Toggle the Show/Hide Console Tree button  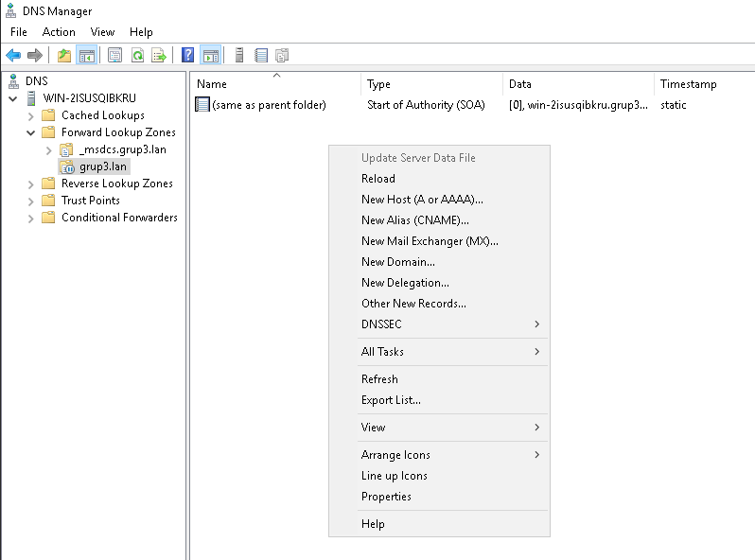pos(87,56)
